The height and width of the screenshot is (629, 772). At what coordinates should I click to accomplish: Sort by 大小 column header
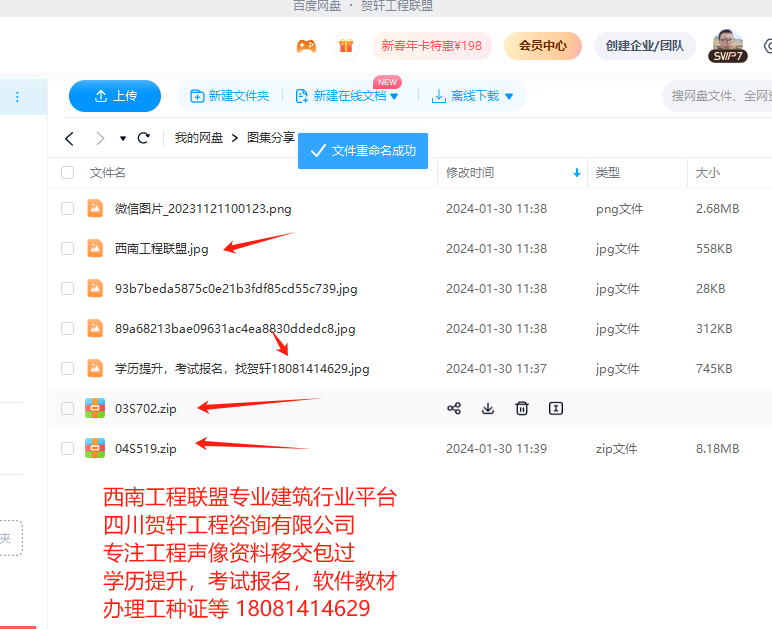pos(708,173)
